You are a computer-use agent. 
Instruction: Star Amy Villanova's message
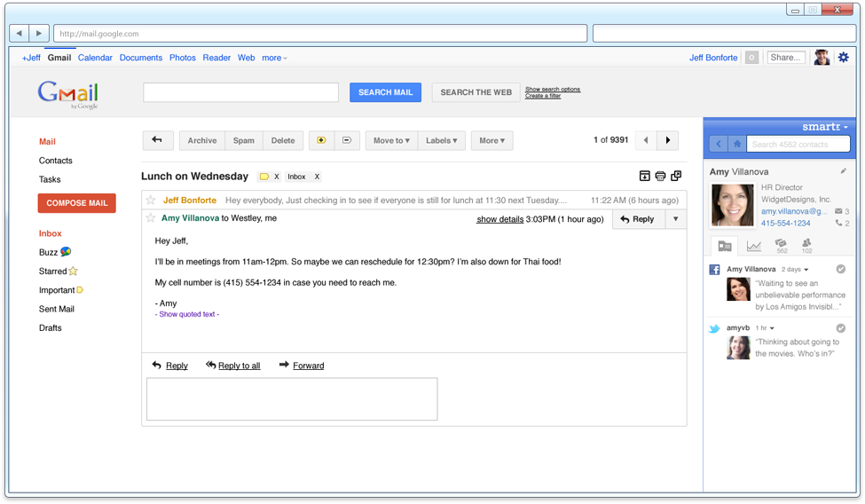tap(151, 218)
